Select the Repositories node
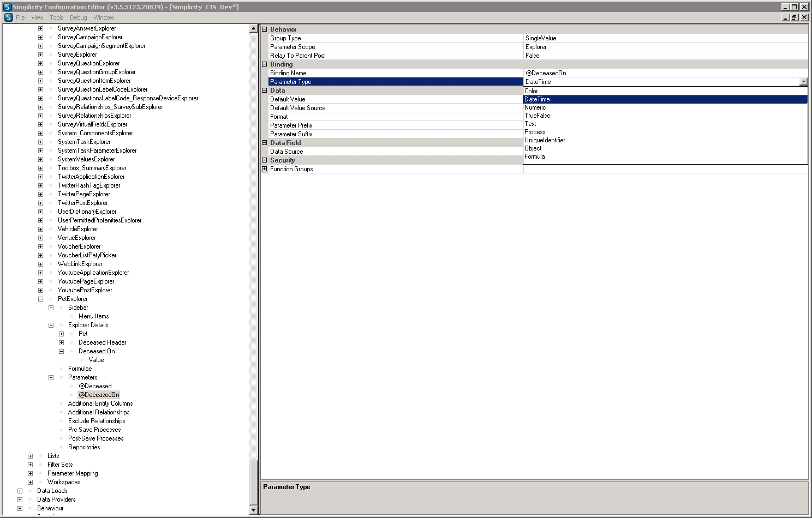Viewport: 812px width, 518px height. [x=84, y=447]
